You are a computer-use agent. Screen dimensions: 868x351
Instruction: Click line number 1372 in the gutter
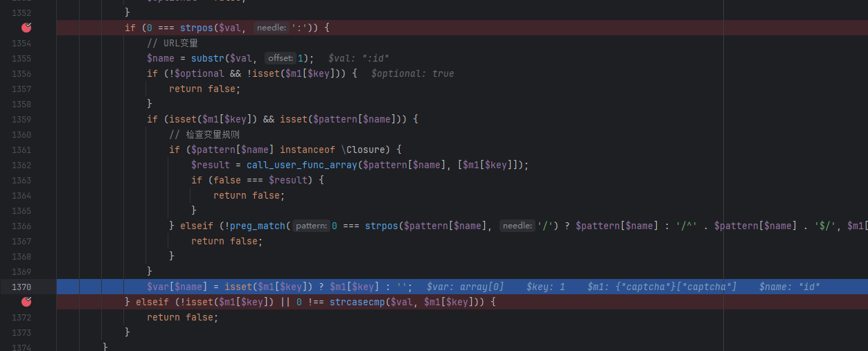pyautogui.click(x=21, y=317)
